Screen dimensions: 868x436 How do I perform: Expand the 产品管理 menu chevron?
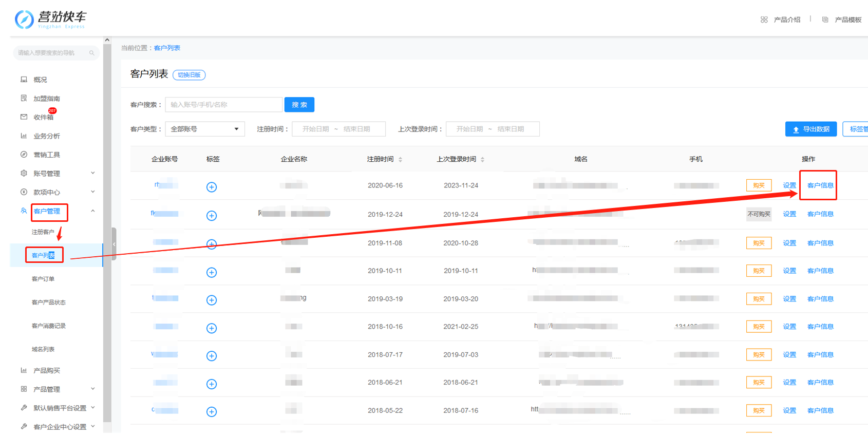93,389
